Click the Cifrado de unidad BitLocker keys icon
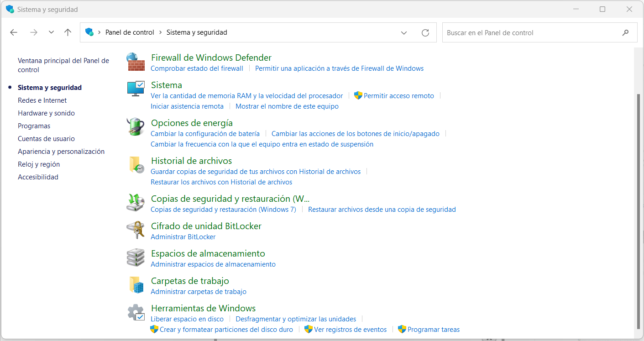The width and height of the screenshot is (644, 341). coord(136,230)
